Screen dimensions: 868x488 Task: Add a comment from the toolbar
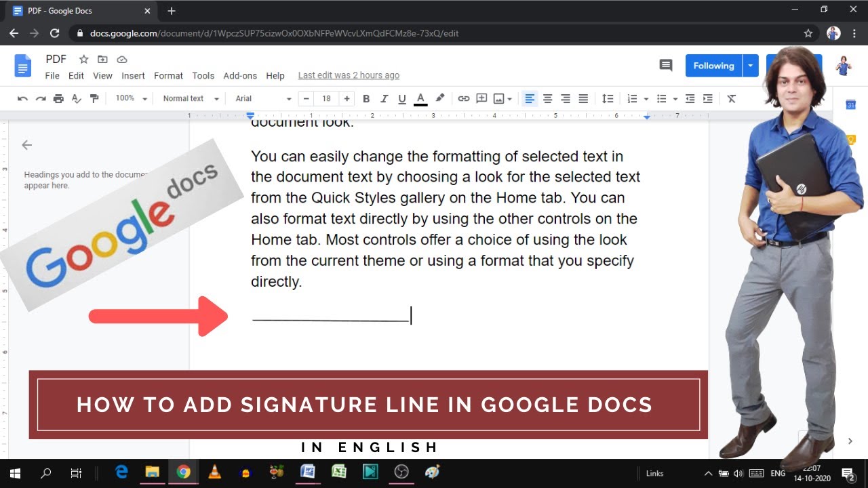coord(482,99)
